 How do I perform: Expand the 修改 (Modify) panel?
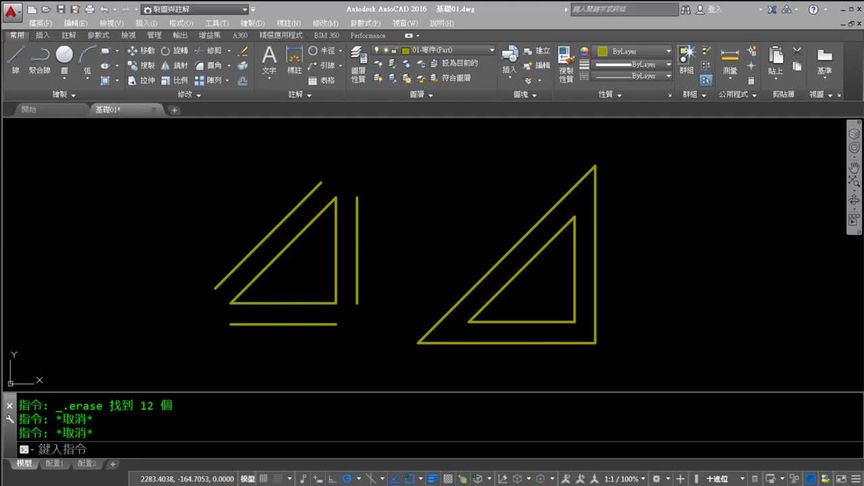189,95
